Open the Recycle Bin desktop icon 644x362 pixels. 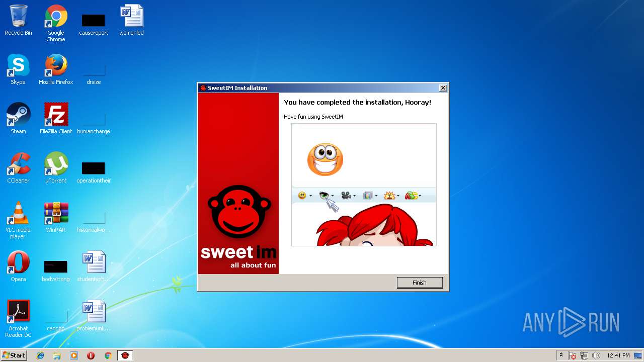click(18, 21)
